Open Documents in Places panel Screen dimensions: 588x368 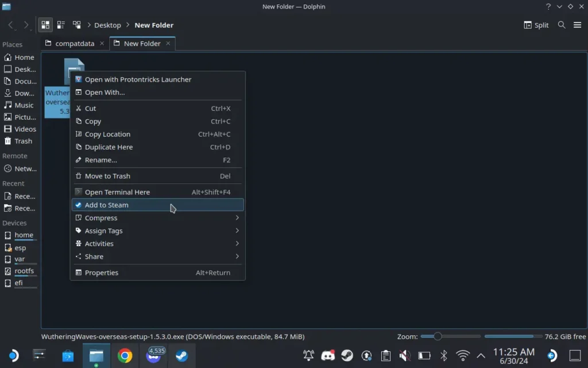click(x=20, y=82)
